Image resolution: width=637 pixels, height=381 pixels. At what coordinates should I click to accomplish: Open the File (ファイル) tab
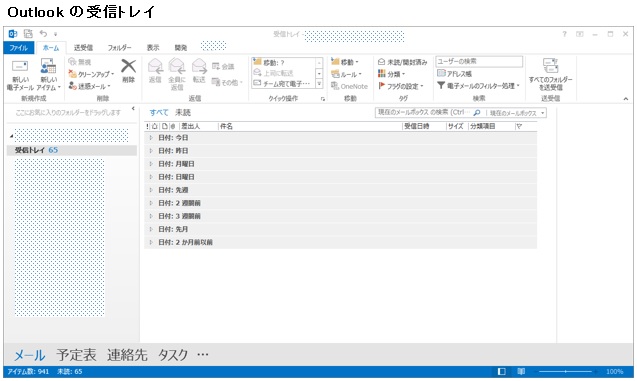tap(19, 48)
